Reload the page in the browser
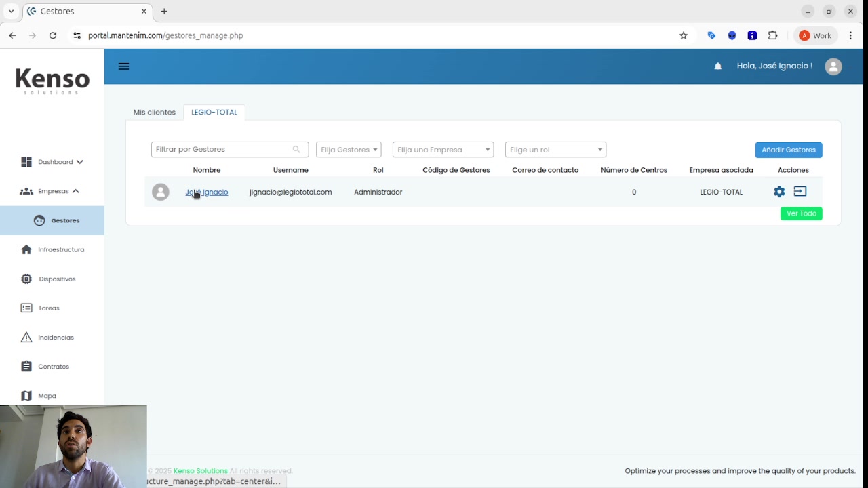 tap(53, 35)
